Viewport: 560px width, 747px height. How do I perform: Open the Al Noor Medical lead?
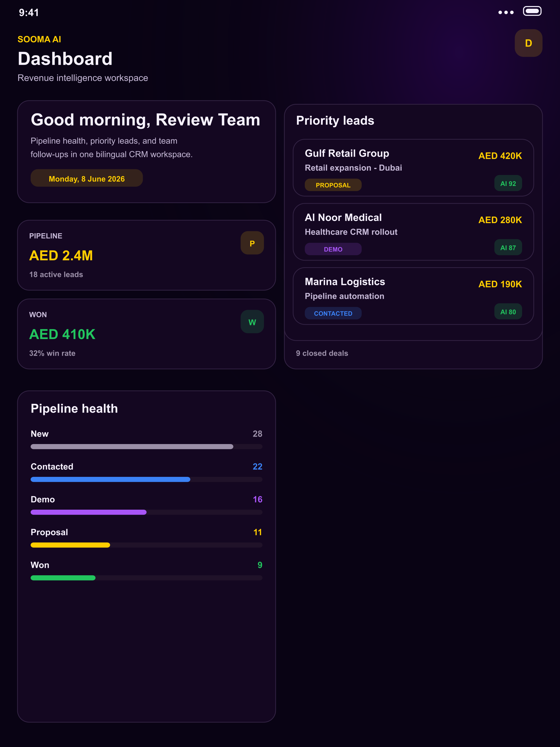click(413, 232)
